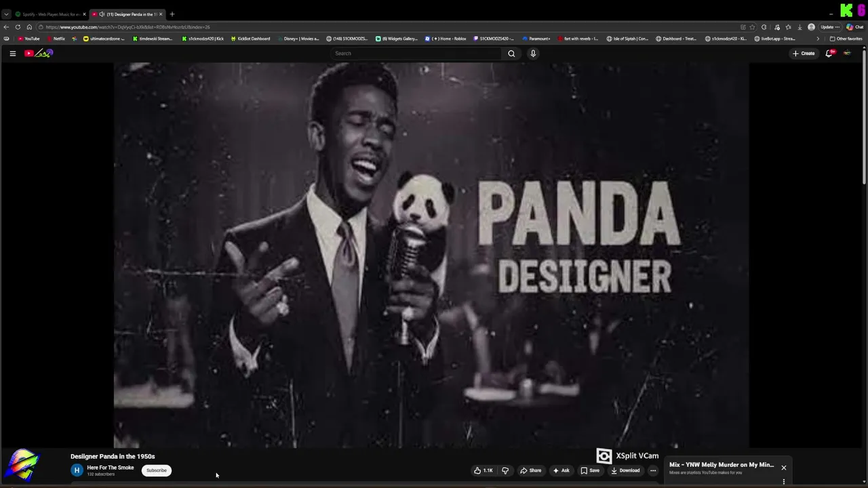Go to the browser home page
This screenshot has height=488, width=868.
pos(29,27)
